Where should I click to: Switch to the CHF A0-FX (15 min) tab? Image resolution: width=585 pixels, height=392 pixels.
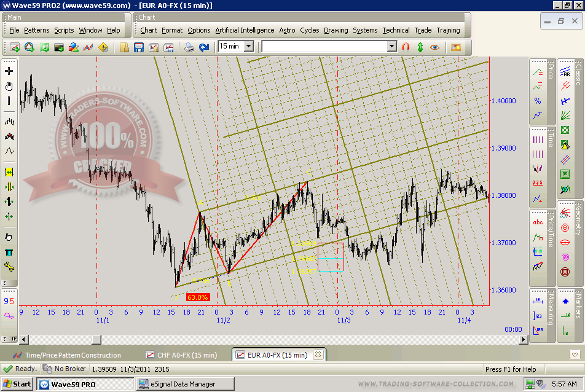(x=181, y=355)
